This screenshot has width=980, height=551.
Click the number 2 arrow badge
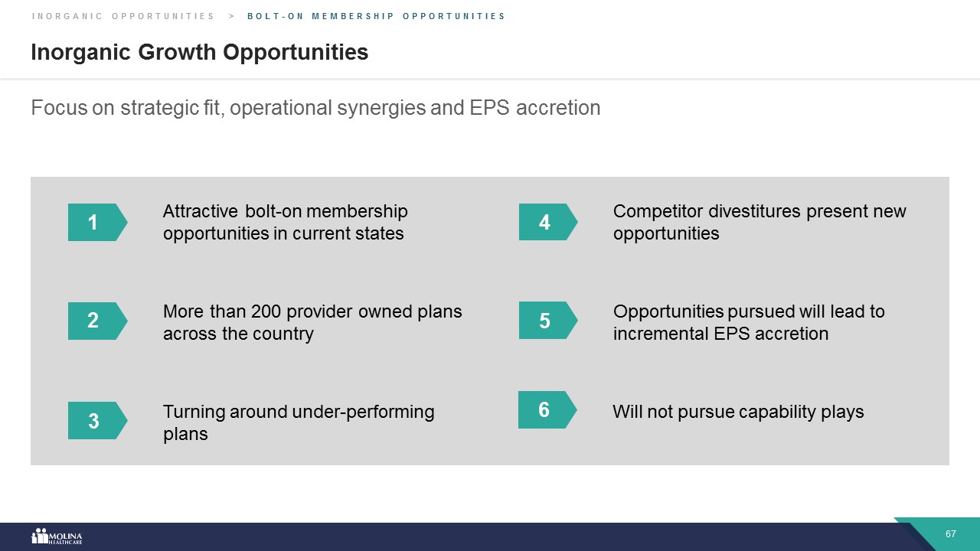[95, 321]
